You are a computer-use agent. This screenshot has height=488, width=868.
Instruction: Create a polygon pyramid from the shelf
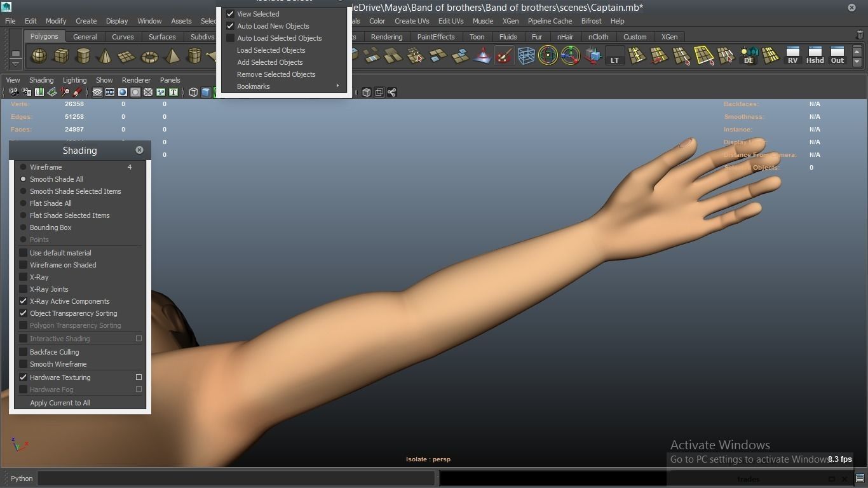(172, 57)
